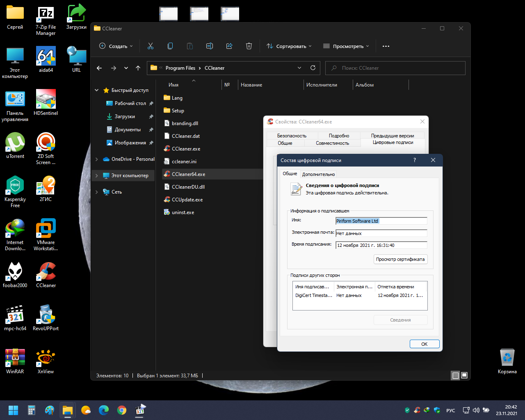The width and height of the screenshot is (525, 420).
Task: Click the Cut scissors icon in Explorer toolbar
Action: 151,46
